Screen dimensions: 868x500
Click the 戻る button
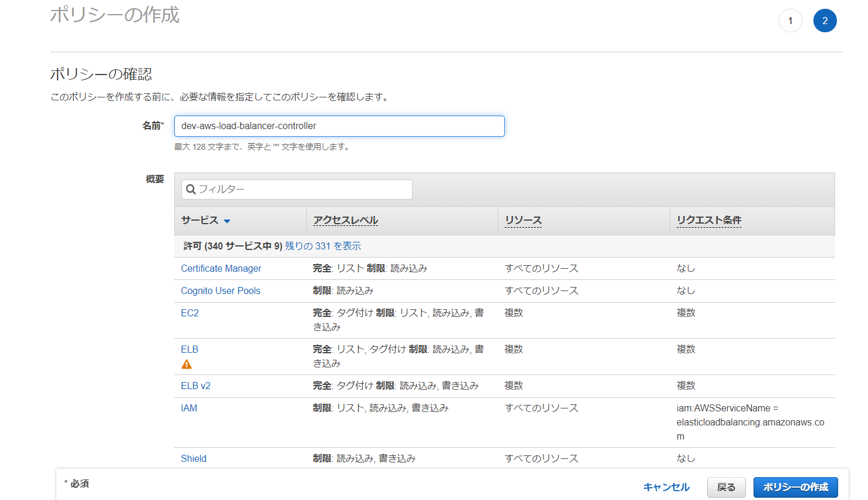(x=726, y=487)
